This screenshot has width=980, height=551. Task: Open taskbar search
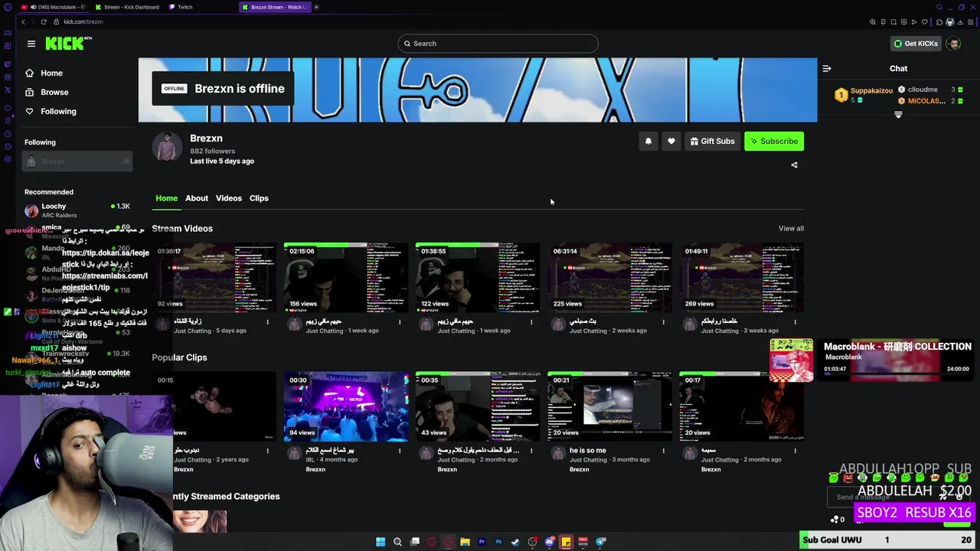coord(397,542)
